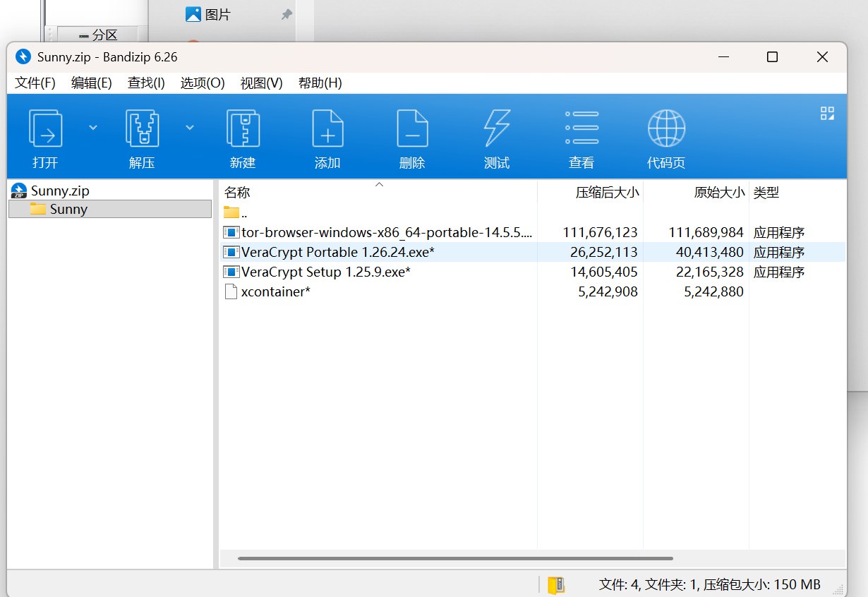Click the Extract (解压) toolbar icon

tap(142, 128)
